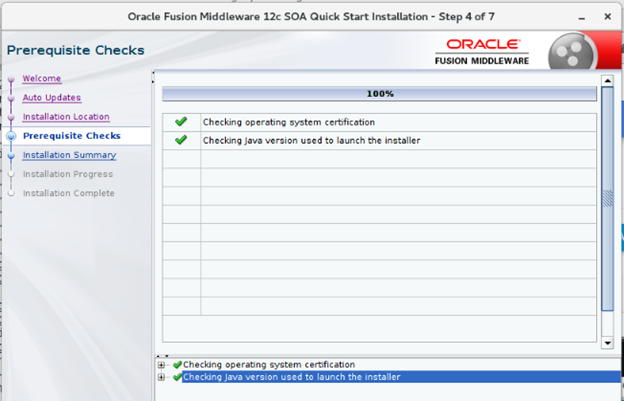Expand the Java version check tree node
The height and width of the screenshot is (401, 624).
[x=162, y=377]
